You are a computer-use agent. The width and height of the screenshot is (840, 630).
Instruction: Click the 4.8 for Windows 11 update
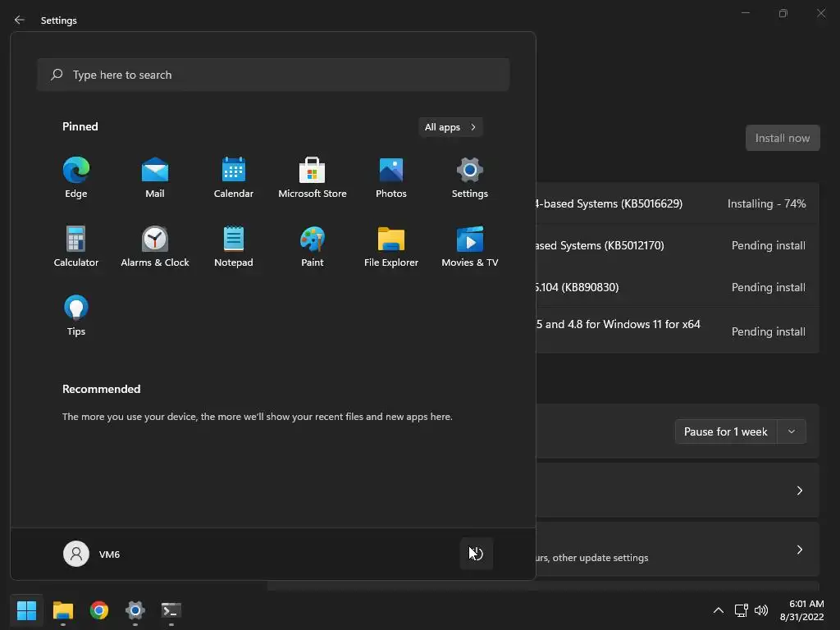pyautogui.click(x=677, y=331)
